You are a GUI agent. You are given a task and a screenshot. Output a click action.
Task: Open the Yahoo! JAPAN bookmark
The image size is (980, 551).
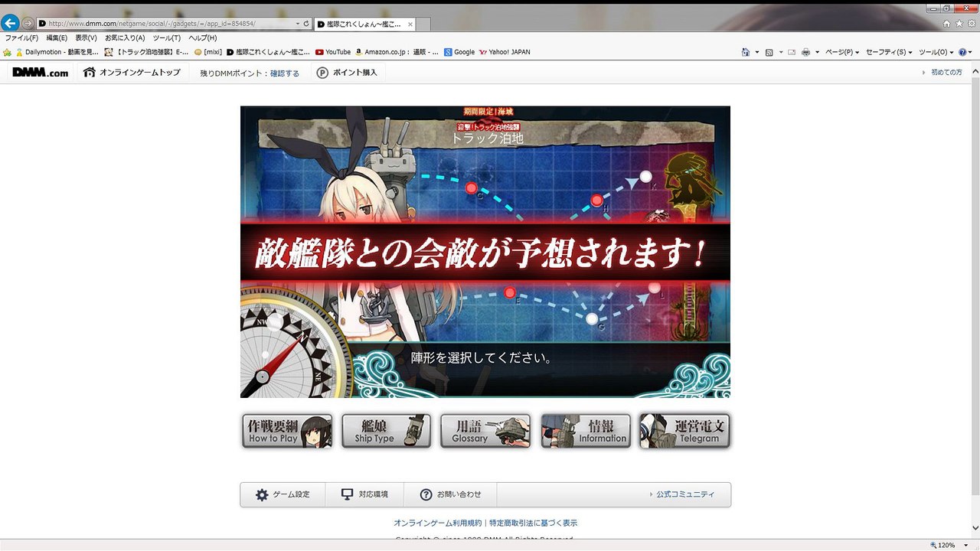505,52
